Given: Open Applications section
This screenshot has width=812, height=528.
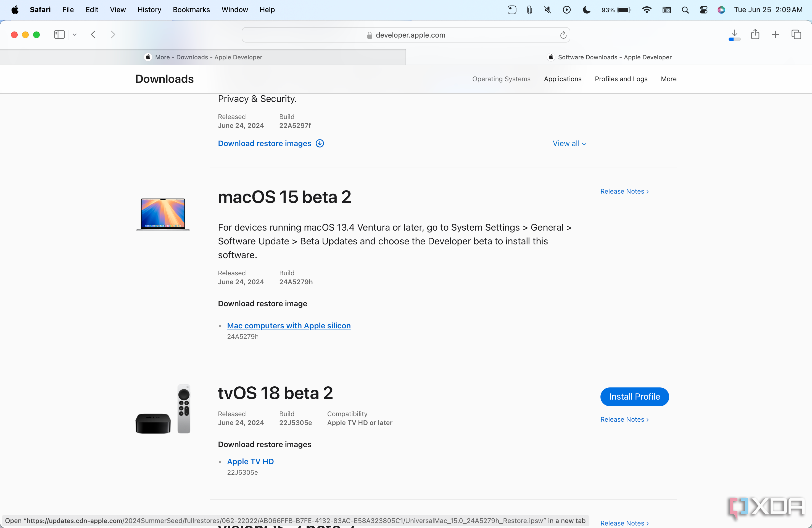Looking at the screenshot, I should [x=563, y=79].
